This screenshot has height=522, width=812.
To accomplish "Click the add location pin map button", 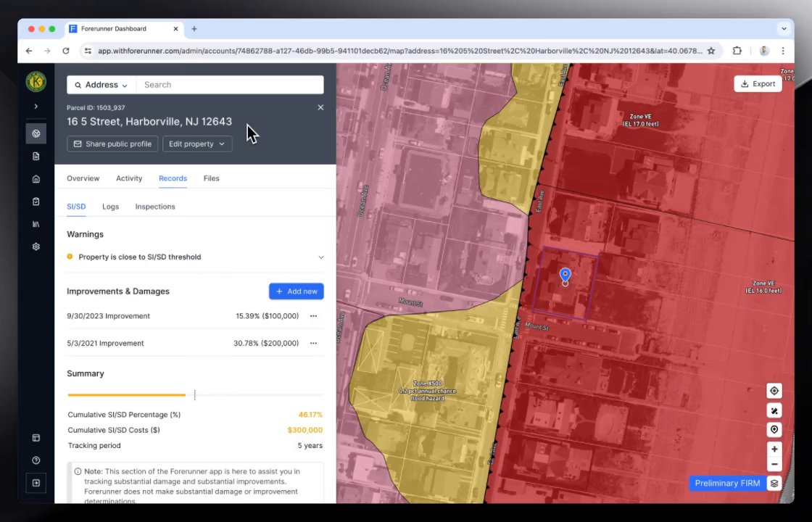I will 774,430.
